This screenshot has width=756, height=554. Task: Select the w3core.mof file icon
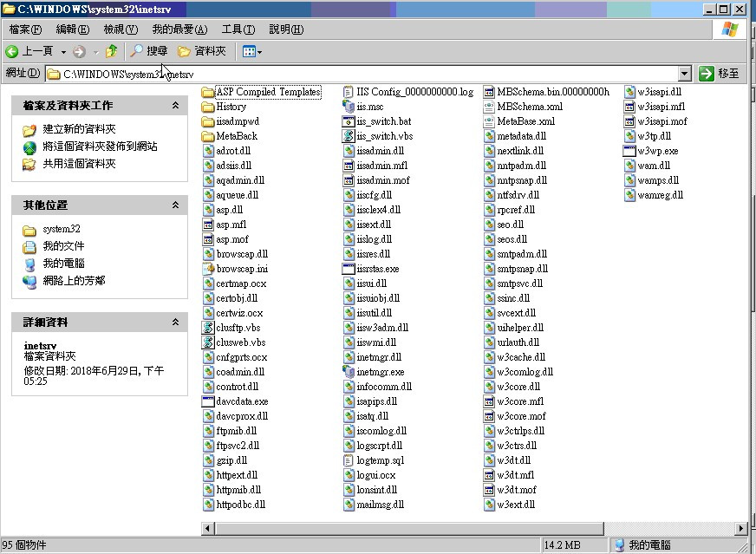(x=489, y=416)
